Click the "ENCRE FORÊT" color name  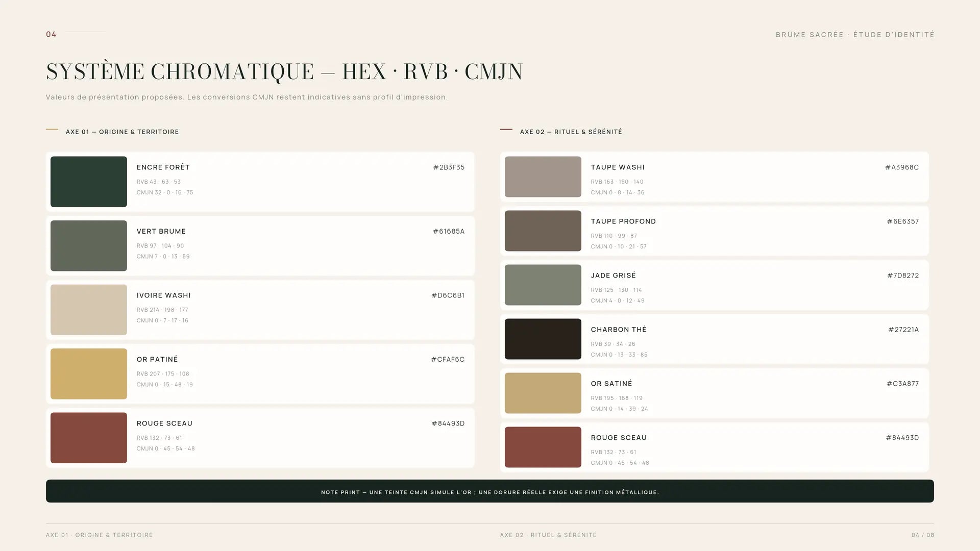coord(163,167)
